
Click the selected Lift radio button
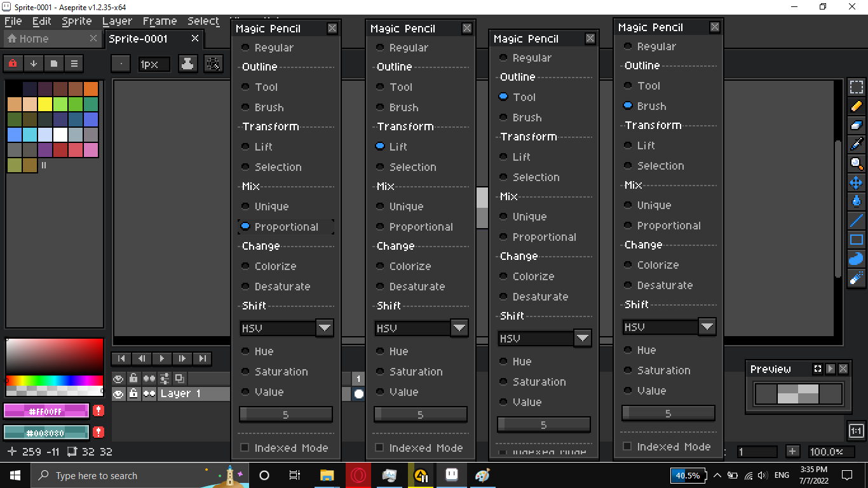coord(380,146)
